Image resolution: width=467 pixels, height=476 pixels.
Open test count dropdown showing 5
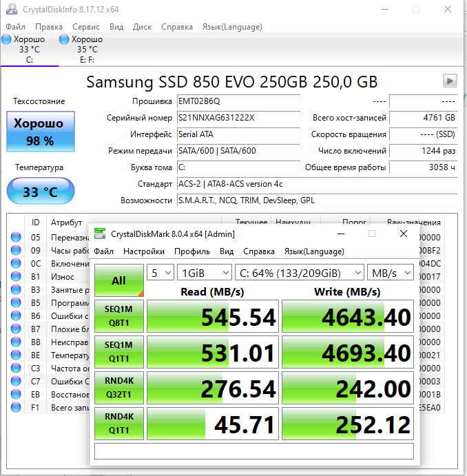tap(160, 273)
